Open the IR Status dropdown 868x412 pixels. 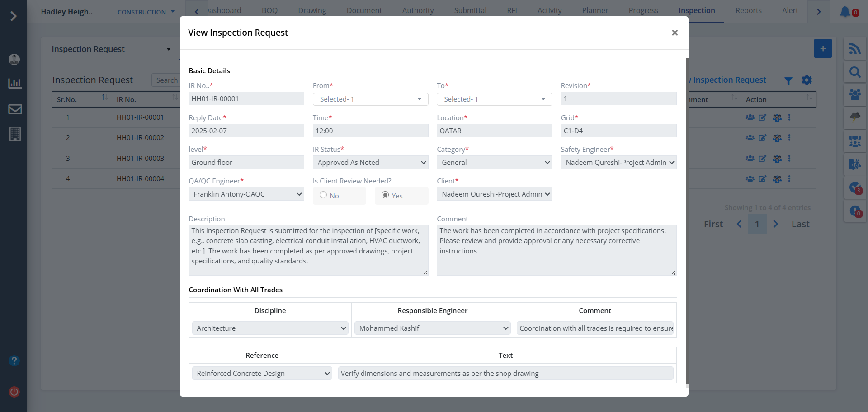tap(370, 163)
